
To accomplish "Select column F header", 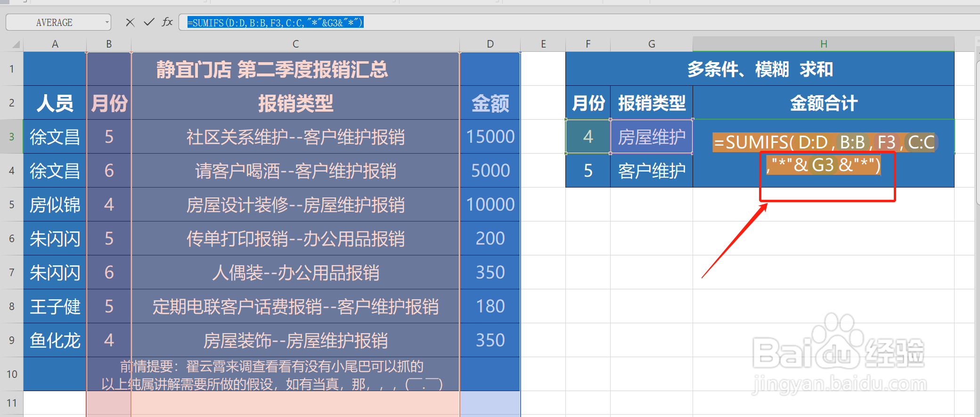I will [588, 44].
